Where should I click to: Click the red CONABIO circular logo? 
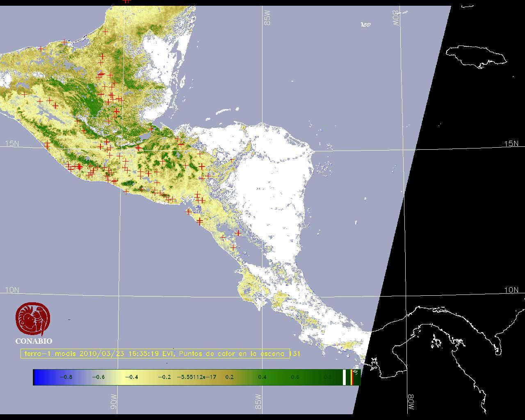tap(33, 319)
